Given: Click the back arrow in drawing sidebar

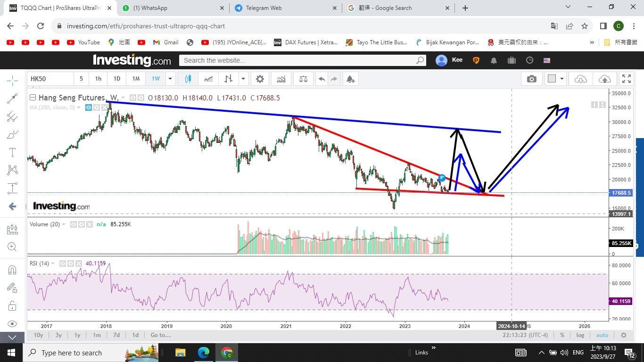Looking at the screenshot, I should click(12, 206).
